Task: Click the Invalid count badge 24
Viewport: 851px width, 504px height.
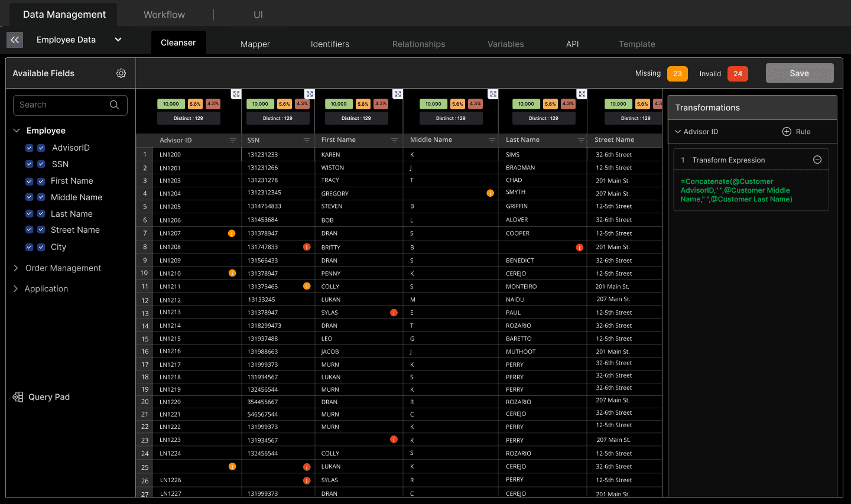Action: point(738,74)
